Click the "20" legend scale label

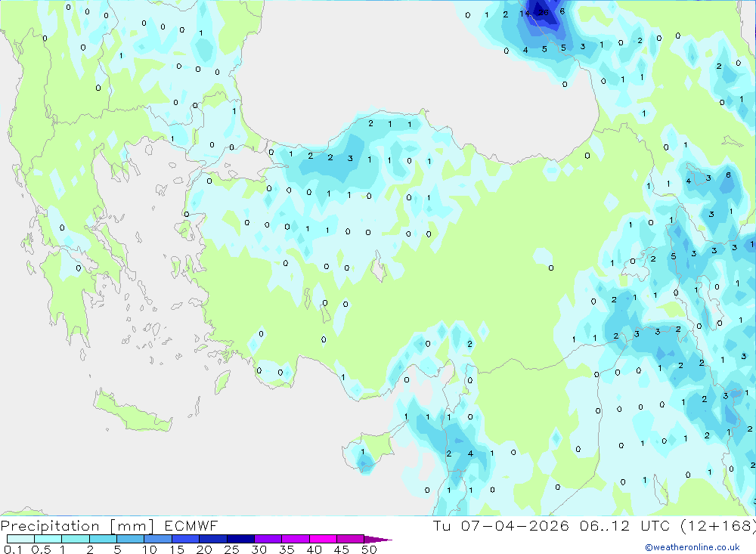204,549
